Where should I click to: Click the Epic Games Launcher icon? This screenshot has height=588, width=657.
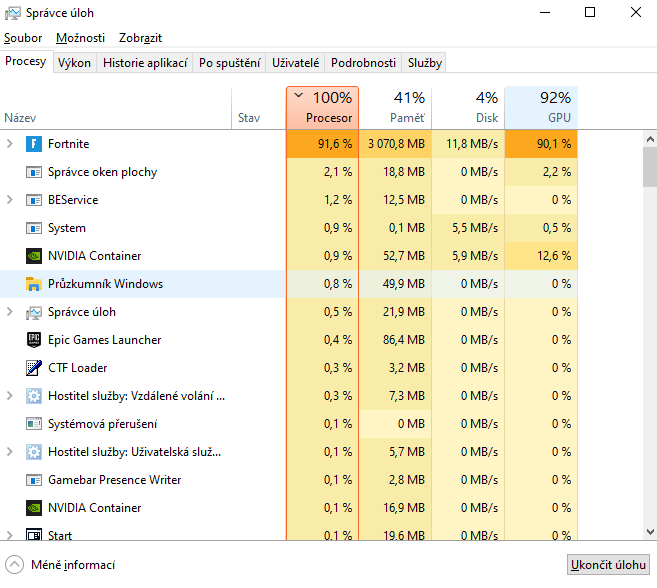(33, 340)
